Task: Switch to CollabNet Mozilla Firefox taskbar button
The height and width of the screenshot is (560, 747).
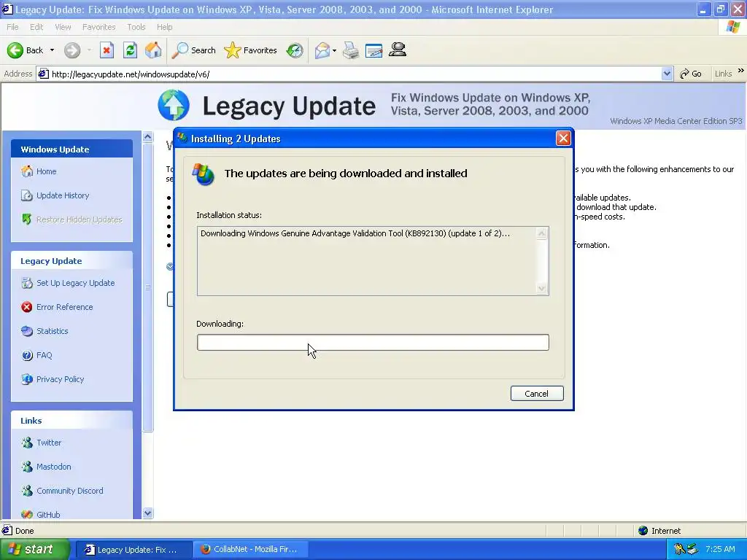Action: [251, 550]
